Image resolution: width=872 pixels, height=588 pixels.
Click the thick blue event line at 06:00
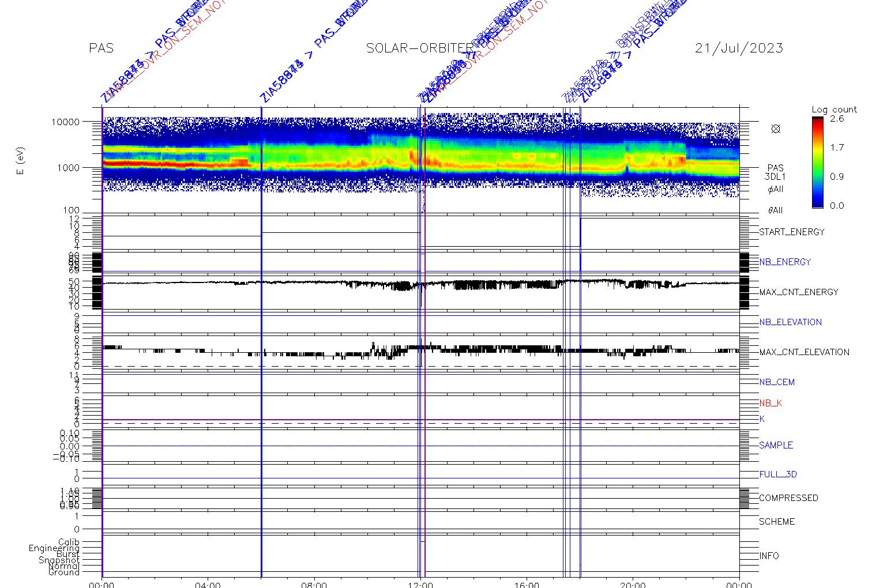click(x=261, y=342)
